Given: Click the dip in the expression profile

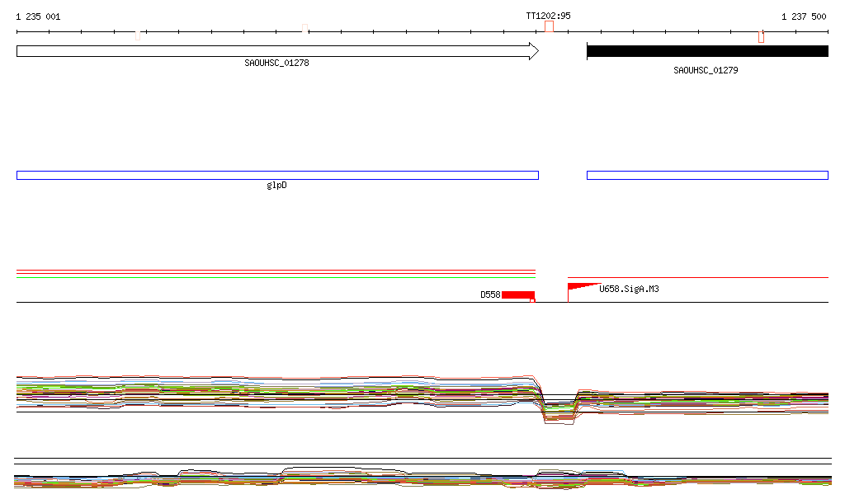Looking at the screenshot, I should pyautogui.click(x=557, y=412).
